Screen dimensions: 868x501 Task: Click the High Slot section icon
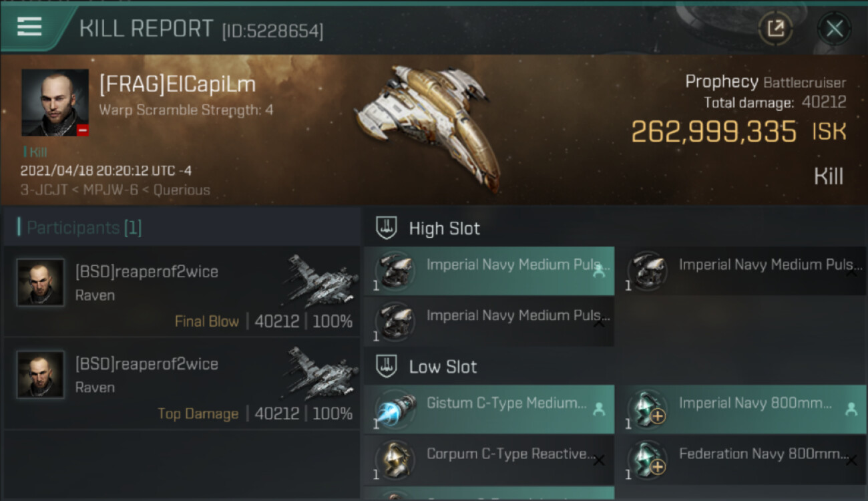387,228
